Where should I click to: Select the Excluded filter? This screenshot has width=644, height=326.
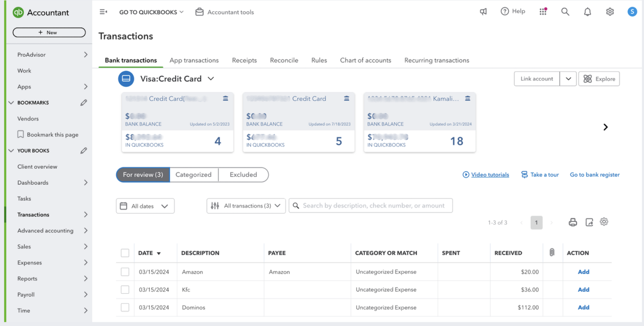tap(243, 175)
